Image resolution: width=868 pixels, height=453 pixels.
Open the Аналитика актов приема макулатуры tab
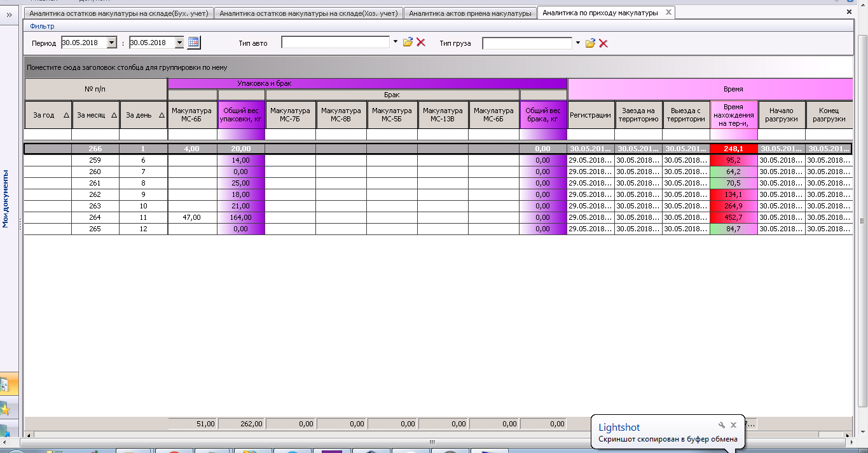pos(470,13)
